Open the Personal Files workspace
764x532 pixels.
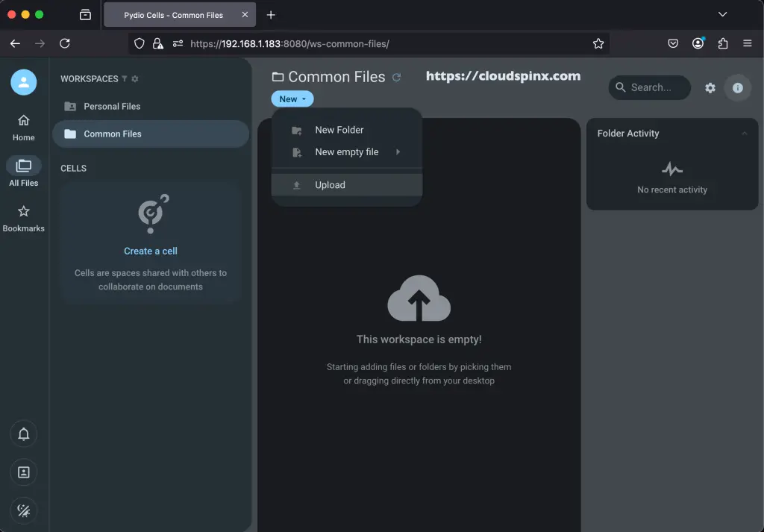[x=113, y=106]
